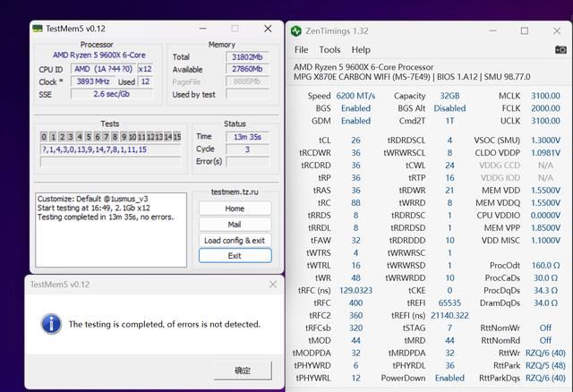Click the ZenTimings screenshot camera icon
Viewport: 573px width, 392px height.
click(x=560, y=49)
